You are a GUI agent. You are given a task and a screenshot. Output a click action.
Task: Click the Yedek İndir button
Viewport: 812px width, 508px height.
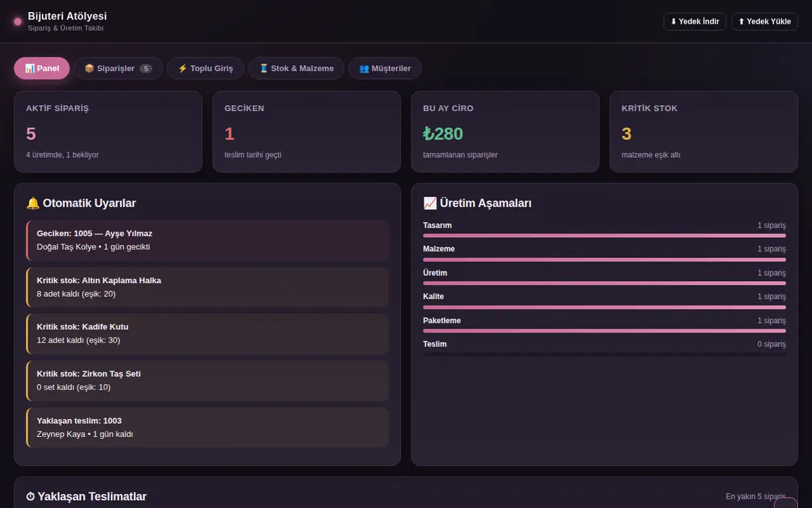pos(695,22)
